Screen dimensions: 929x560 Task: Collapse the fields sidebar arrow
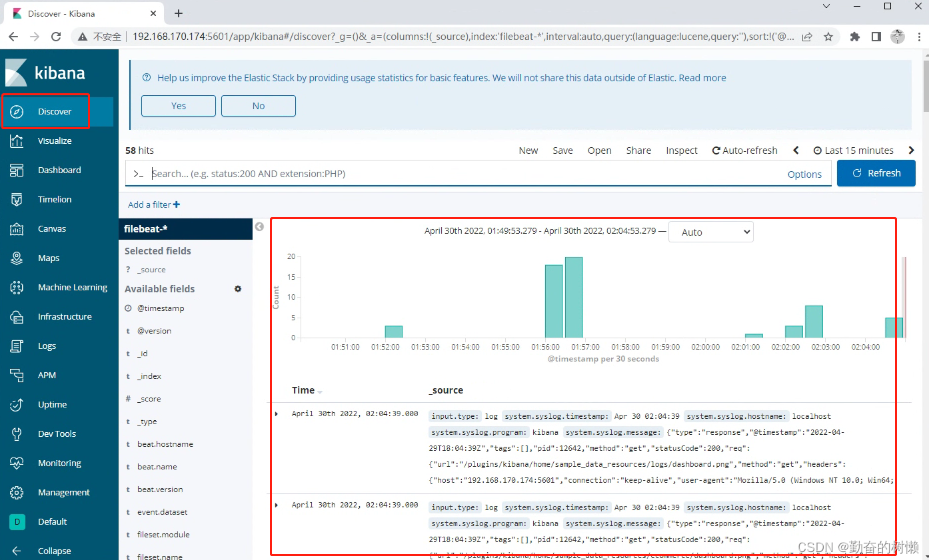click(259, 227)
